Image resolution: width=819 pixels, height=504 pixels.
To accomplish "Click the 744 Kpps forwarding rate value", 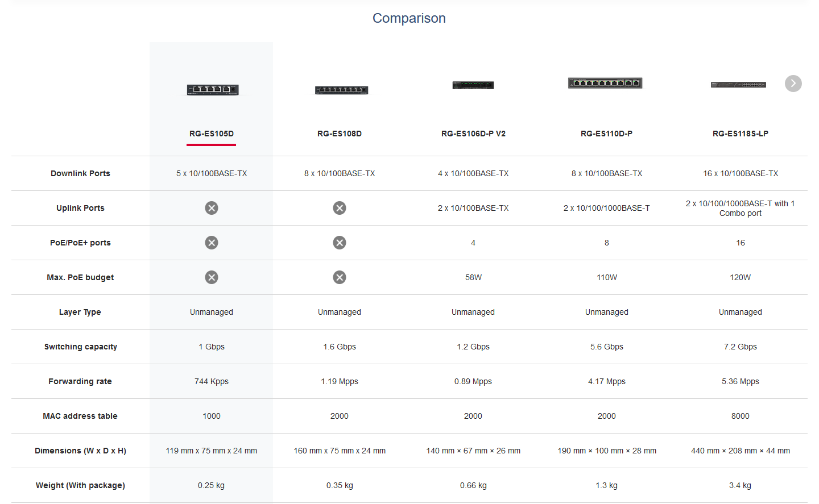I will coord(212,381).
